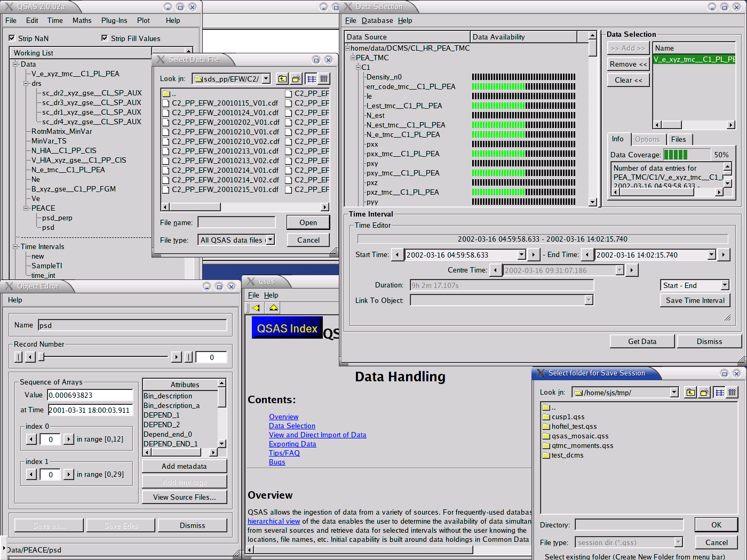Screen dimensions: 747x560
Task: Go up one folder in Select Data File
Action: click(x=282, y=79)
